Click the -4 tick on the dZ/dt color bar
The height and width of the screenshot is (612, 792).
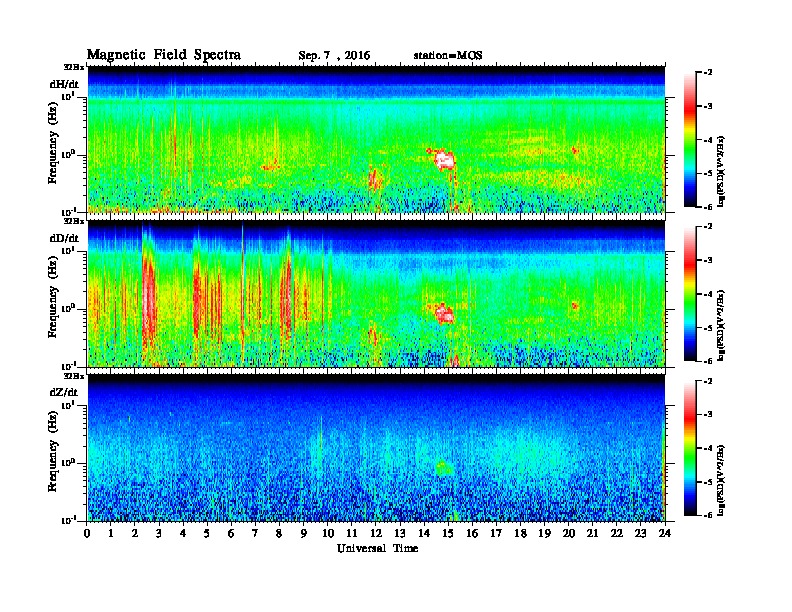point(708,448)
